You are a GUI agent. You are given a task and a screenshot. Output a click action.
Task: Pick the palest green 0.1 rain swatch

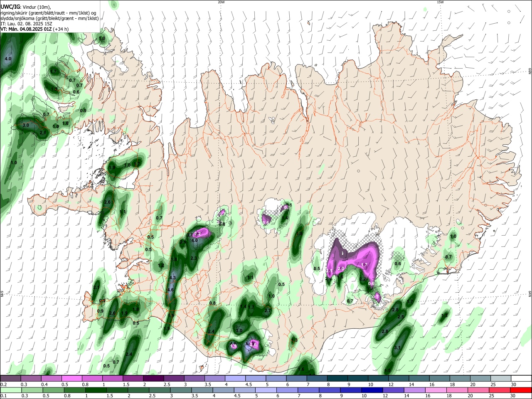[10, 390]
